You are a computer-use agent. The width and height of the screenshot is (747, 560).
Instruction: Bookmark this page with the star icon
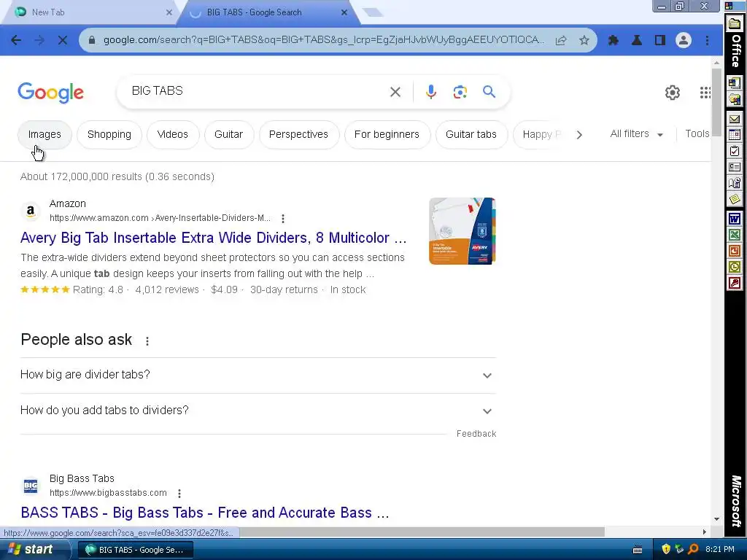tap(584, 41)
